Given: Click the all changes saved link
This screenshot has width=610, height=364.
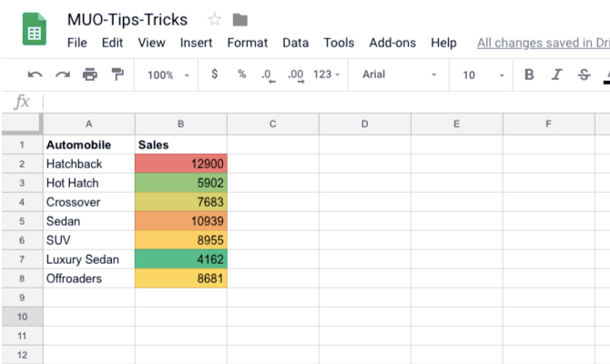Looking at the screenshot, I should coord(543,43).
